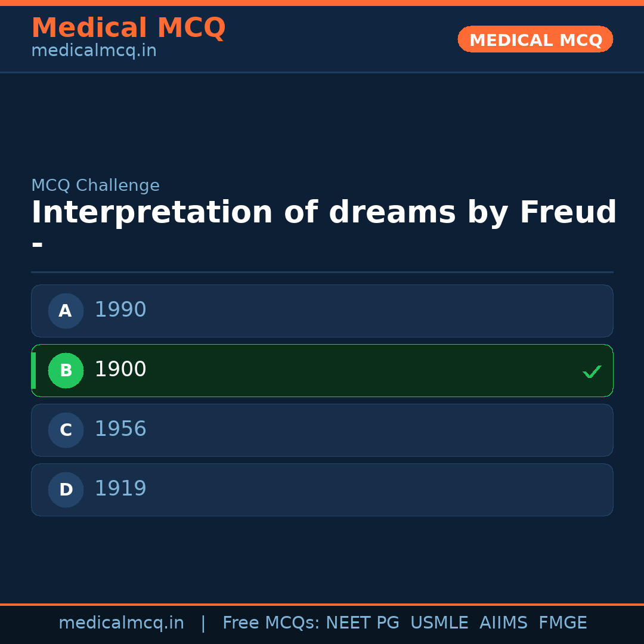This screenshot has width=644, height=644.
Task: Click the orange MEDICAL MCQ badge
Action: tap(535, 39)
